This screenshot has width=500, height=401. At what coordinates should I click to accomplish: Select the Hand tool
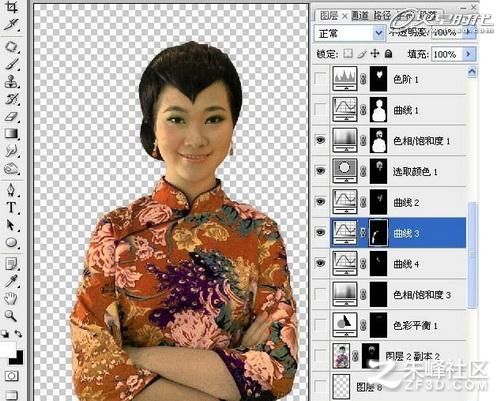(11, 298)
